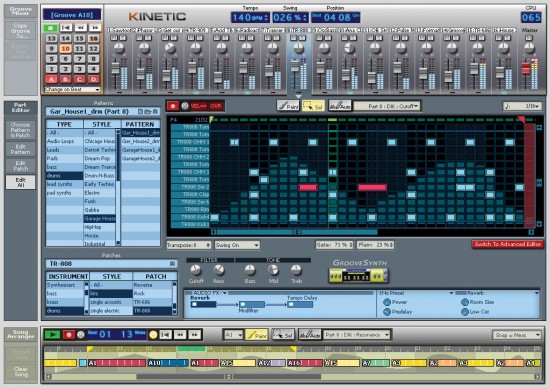550x388 pixels.
Task: Arm the pattern record button
Action: click(173, 106)
